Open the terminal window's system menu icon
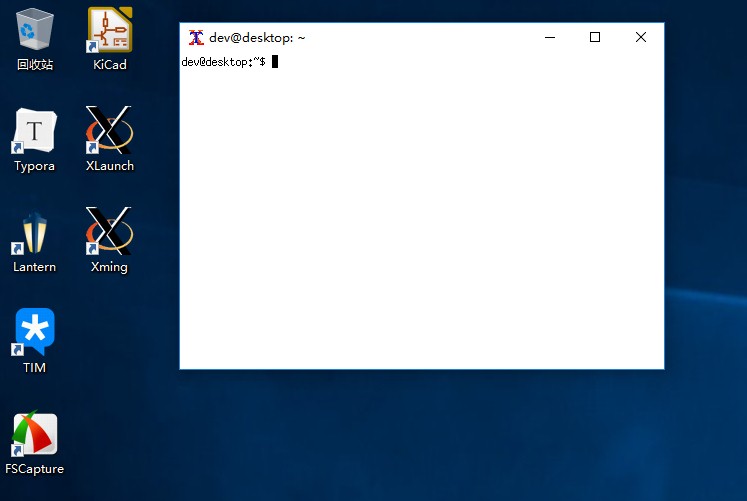747x501 pixels. (x=196, y=37)
